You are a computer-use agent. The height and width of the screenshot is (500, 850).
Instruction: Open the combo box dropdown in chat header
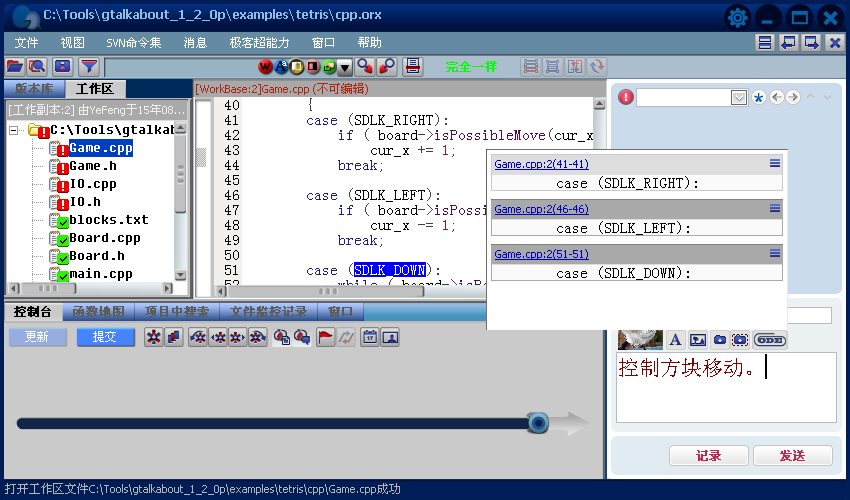pos(739,98)
